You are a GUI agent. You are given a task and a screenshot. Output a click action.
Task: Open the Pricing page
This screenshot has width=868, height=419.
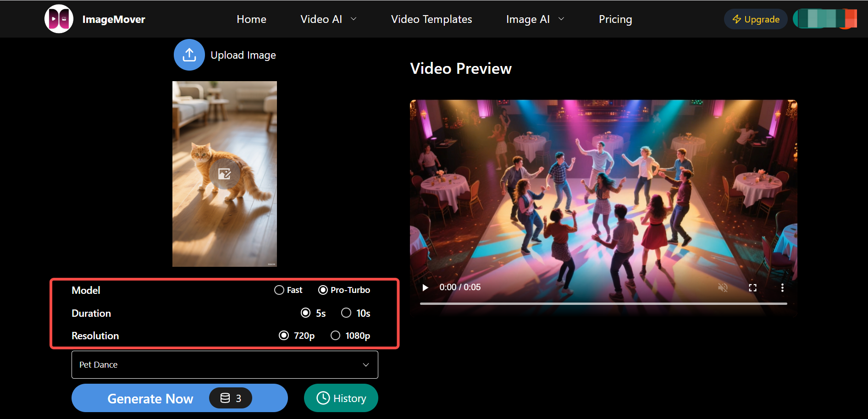coord(615,19)
